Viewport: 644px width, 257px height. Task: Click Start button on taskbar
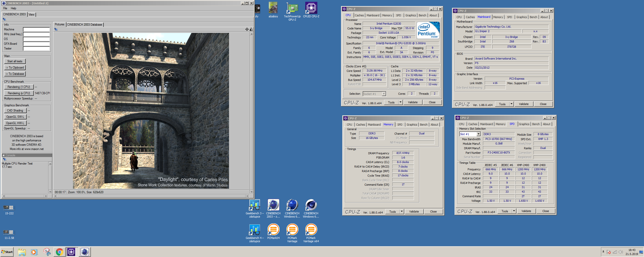7,252
